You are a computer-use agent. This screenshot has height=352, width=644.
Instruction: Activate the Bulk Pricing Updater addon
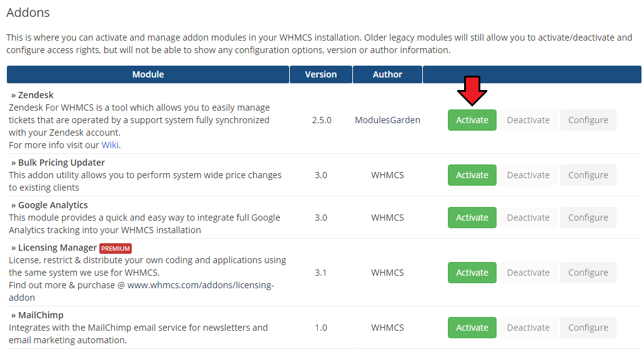pyautogui.click(x=472, y=175)
